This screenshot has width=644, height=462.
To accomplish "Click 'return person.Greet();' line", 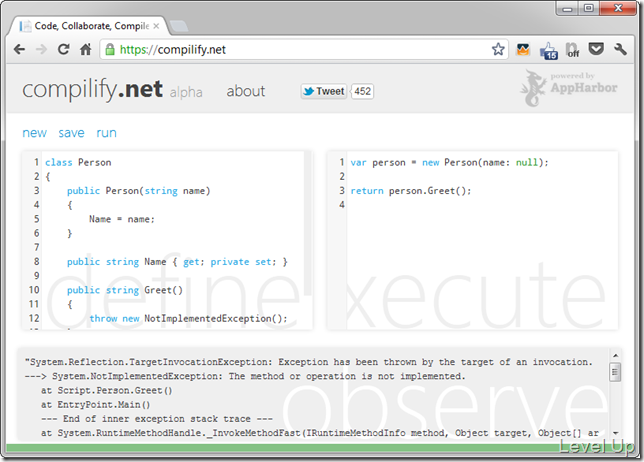I will (411, 191).
